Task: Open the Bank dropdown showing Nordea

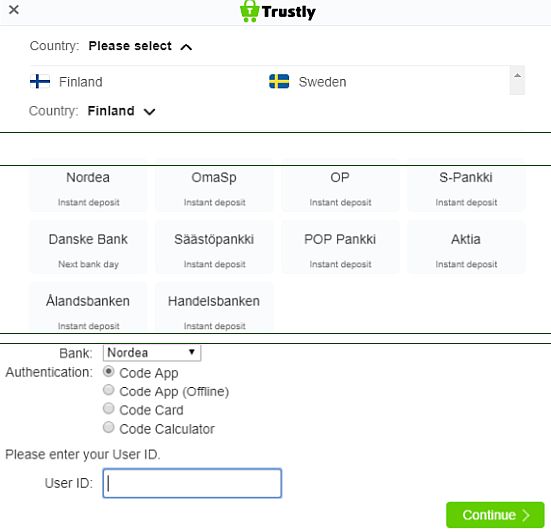Action: pos(152,353)
